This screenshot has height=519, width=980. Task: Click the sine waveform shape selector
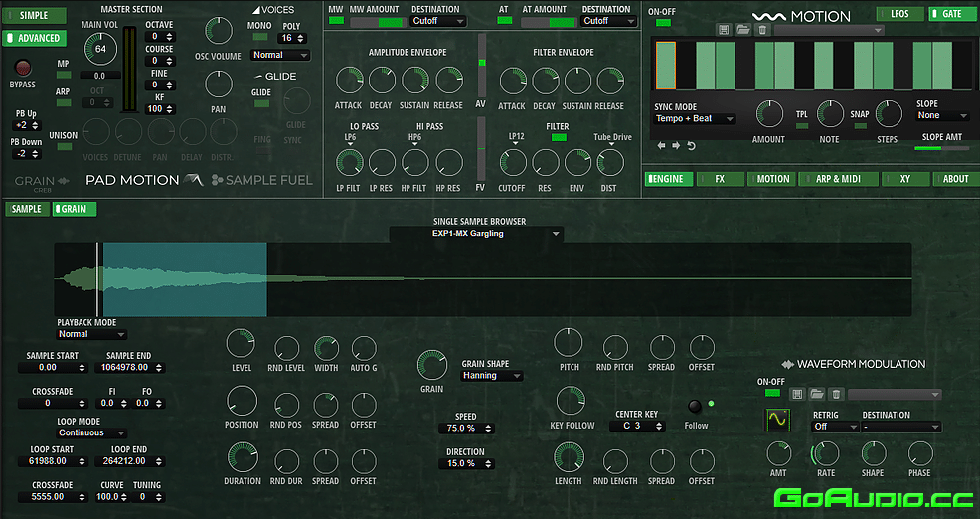click(778, 420)
